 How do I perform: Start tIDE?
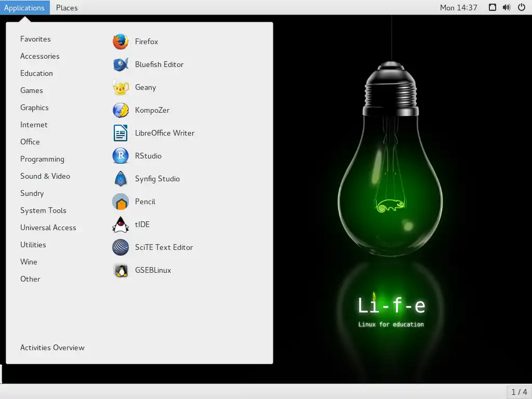tap(142, 224)
